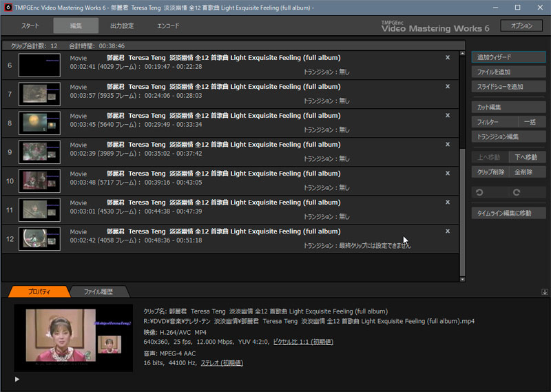Image resolution: width=551 pixels, height=392 pixels.
Task: Open the フィルター button
Action: [495, 122]
